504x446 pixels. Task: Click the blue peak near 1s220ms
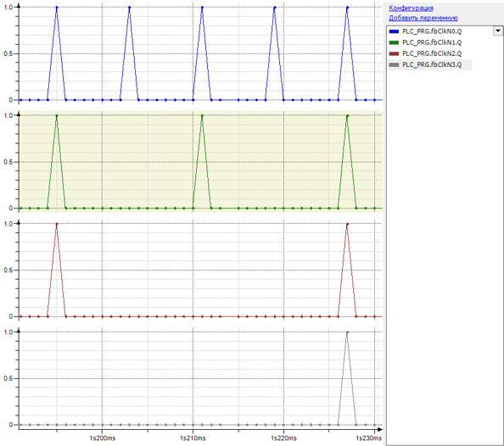tap(274, 8)
